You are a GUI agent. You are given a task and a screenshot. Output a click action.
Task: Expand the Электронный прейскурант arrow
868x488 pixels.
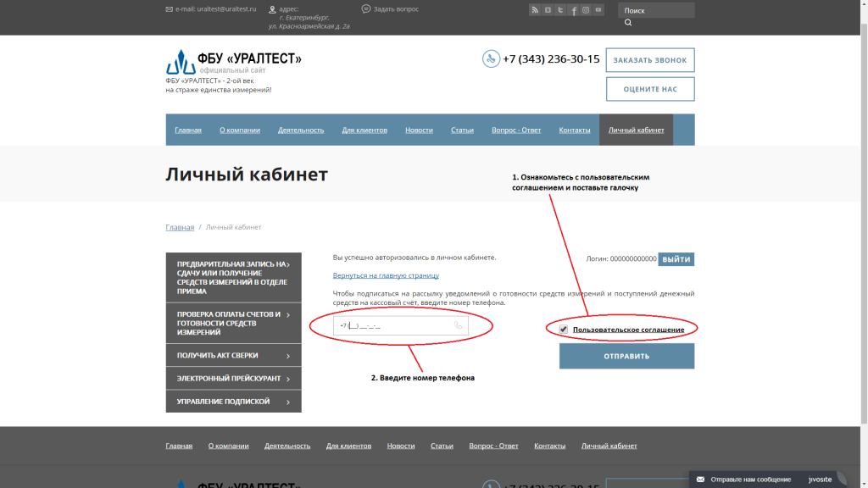pyautogui.click(x=288, y=379)
